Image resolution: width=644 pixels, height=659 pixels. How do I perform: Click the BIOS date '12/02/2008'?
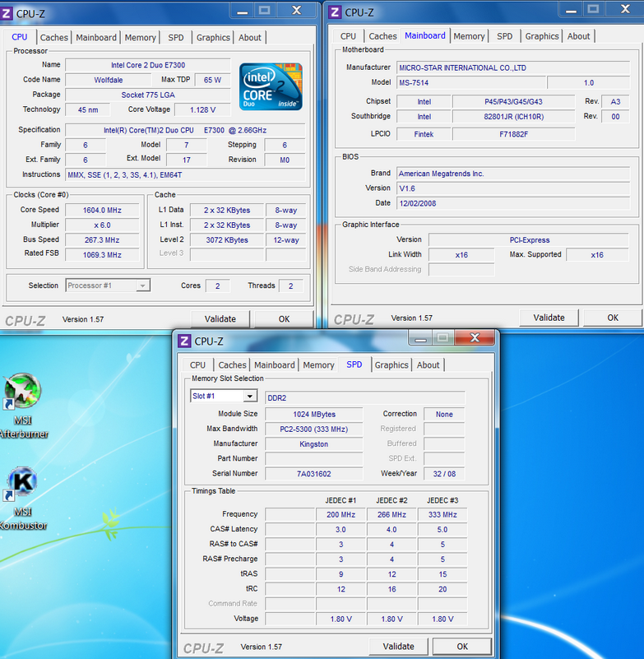pos(513,203)
